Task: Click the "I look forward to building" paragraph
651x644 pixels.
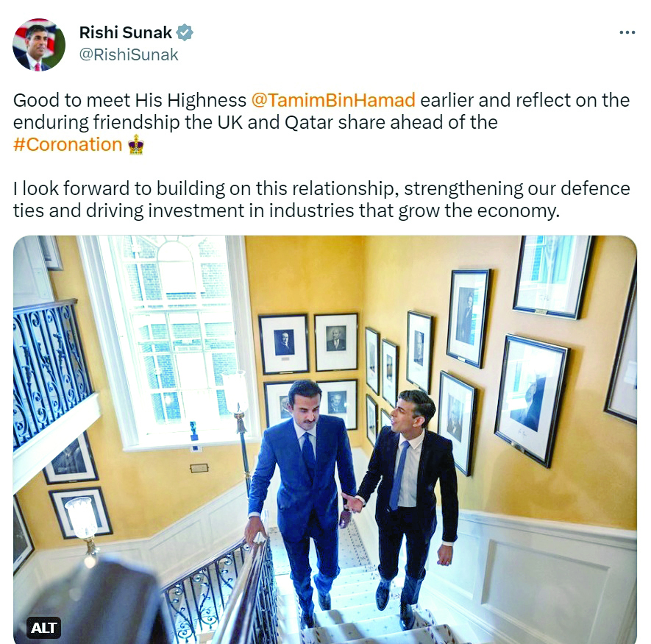Action: tap(321, 200)
